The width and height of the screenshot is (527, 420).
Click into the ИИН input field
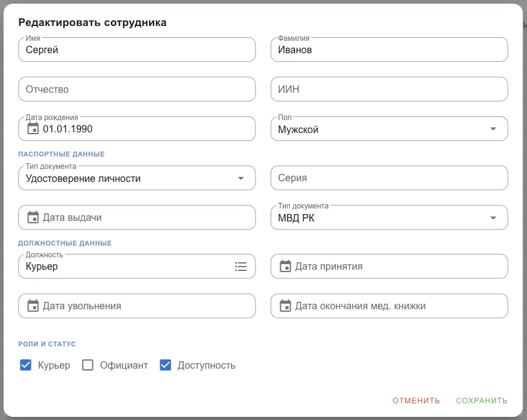pos(389,89)
